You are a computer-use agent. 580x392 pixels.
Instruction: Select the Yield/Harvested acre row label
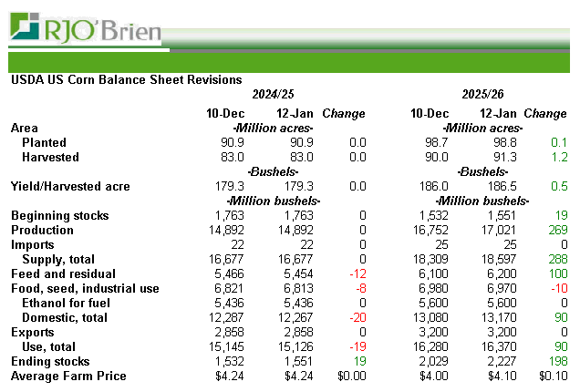(70, 187)
